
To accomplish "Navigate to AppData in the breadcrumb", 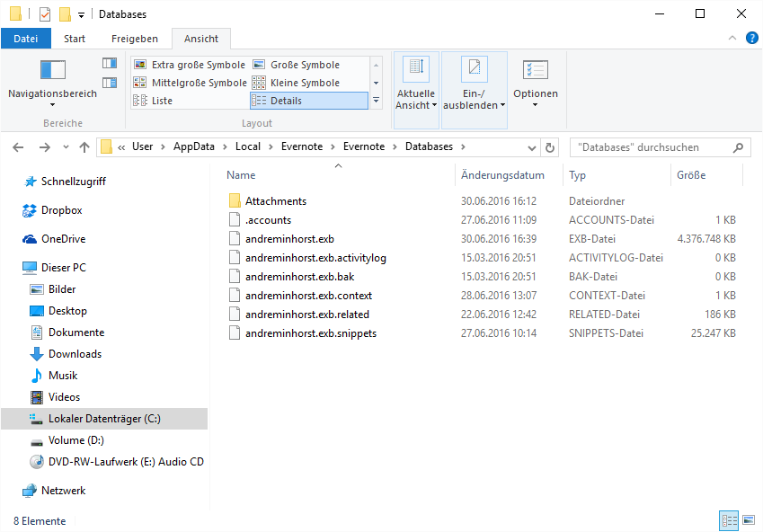I will pos(193,146).
